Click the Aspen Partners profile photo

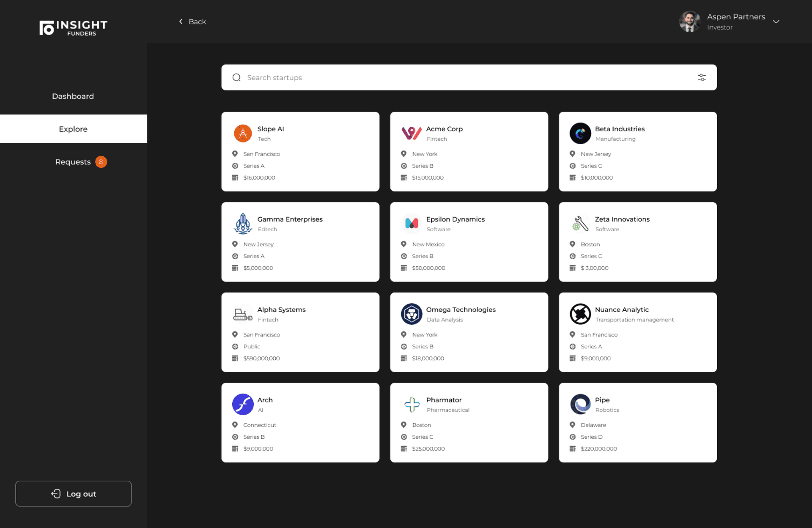coord(690,22)
